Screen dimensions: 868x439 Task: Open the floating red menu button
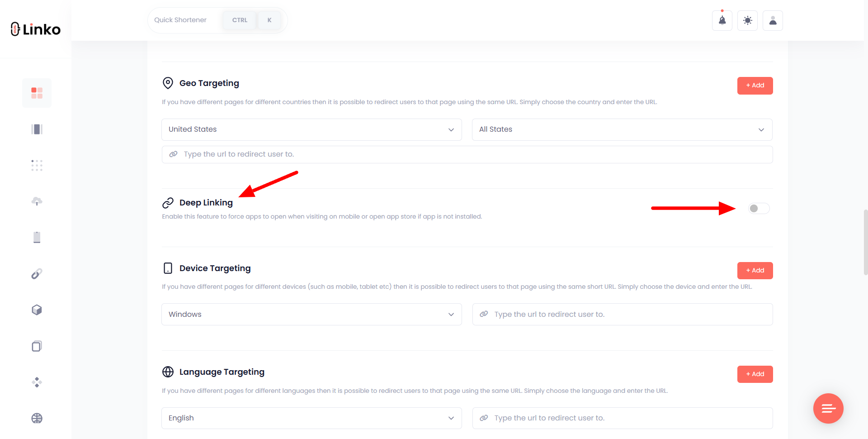coord(828,409)
